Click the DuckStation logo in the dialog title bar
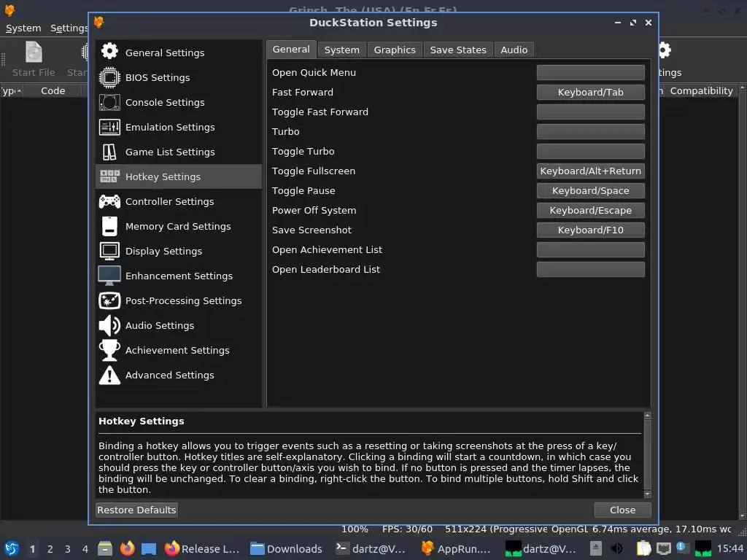 [x=99, y=22]
